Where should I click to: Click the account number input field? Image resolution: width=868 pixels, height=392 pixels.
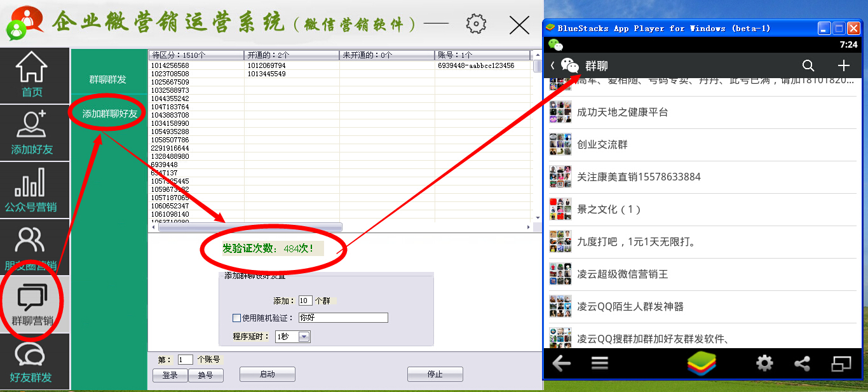pyautogui.click(x=185, y=360)
